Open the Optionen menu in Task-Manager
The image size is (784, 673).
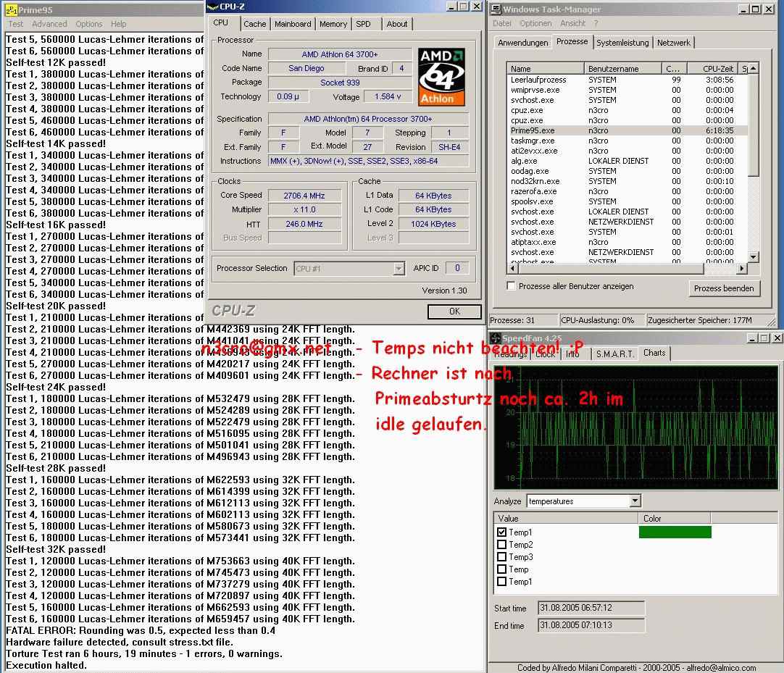pyautogui.click(x=535, y=23)
